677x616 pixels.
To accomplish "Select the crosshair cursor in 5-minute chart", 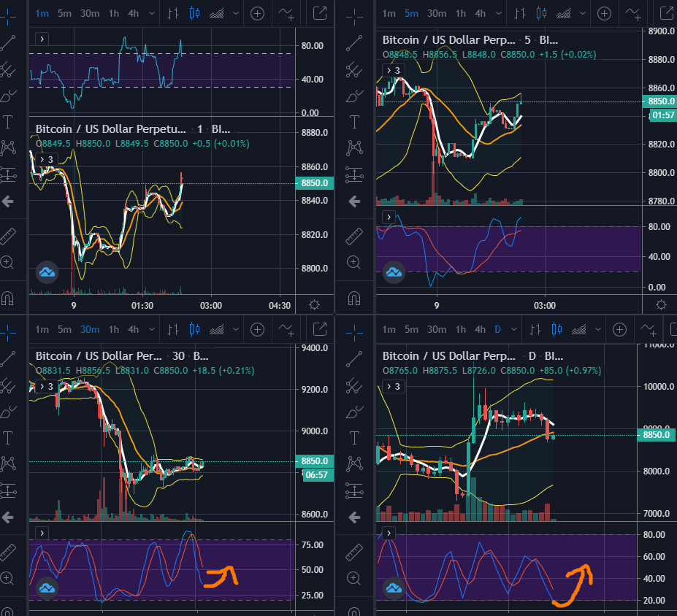I will (354, 16).
